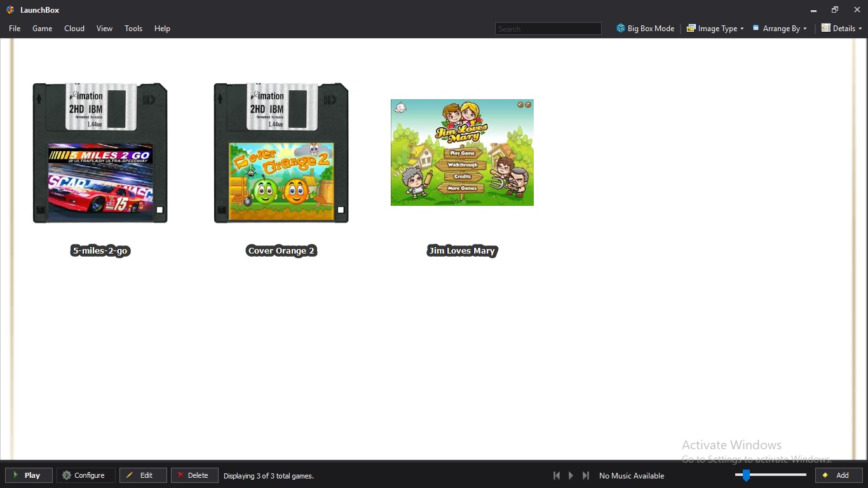Click the No Music Available status text

pos(632,475)
